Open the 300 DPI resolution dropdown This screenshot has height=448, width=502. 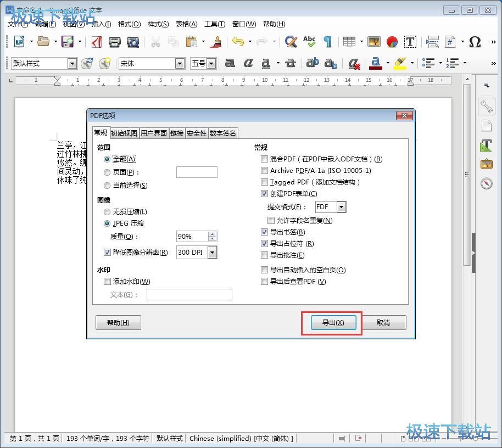(211, 252)
